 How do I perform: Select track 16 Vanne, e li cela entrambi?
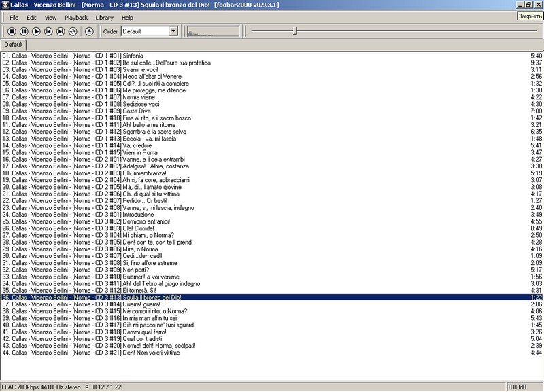click(271, 160)
